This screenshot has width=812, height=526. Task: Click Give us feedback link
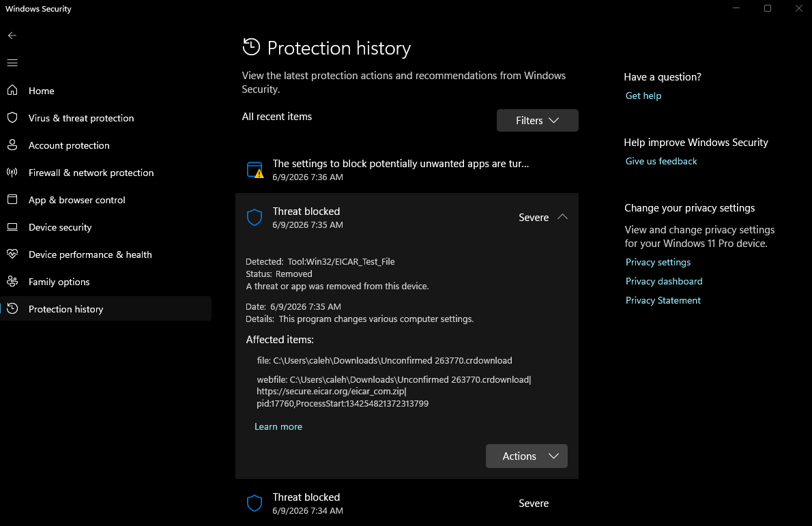tap(661, 161)
